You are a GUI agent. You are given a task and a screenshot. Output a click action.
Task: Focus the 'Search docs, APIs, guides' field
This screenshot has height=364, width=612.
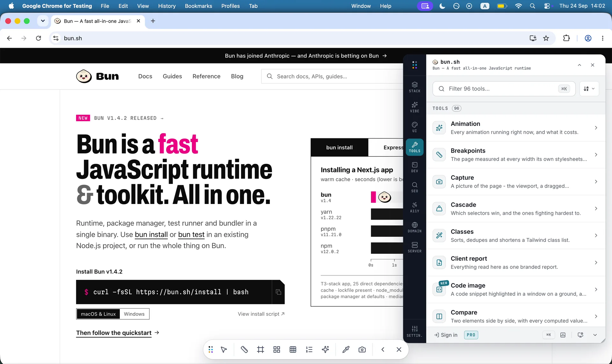[x=332, y=76]
